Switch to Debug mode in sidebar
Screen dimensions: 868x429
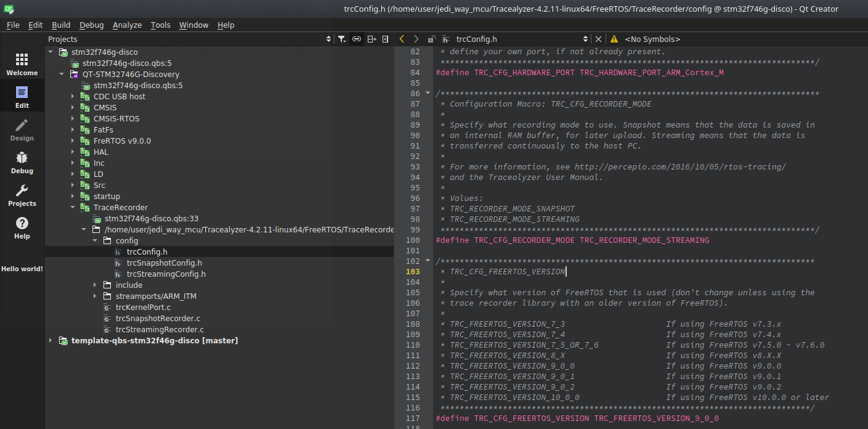coord(22,162)
